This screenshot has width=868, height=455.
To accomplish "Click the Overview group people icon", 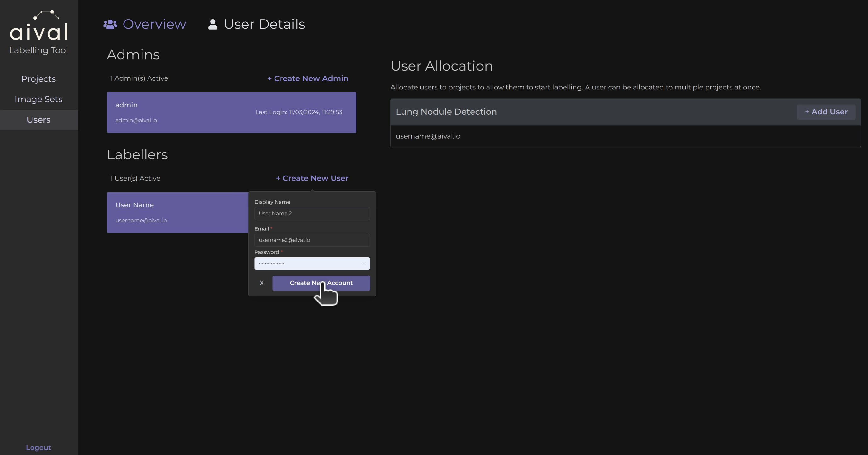I will coord(110,24).
